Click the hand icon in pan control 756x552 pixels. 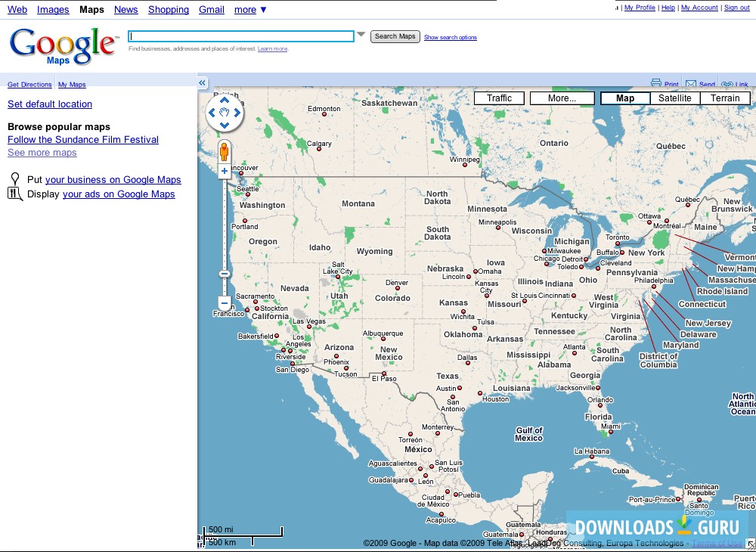point(225,113)
